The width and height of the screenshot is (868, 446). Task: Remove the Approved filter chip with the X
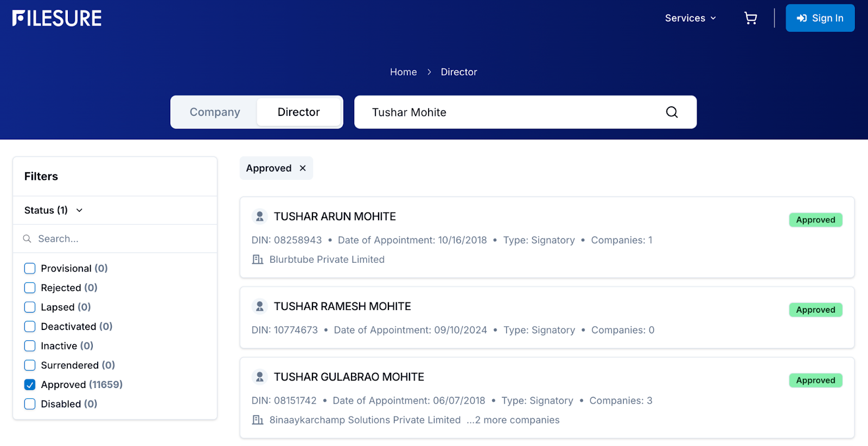click(x=303, y=169)
